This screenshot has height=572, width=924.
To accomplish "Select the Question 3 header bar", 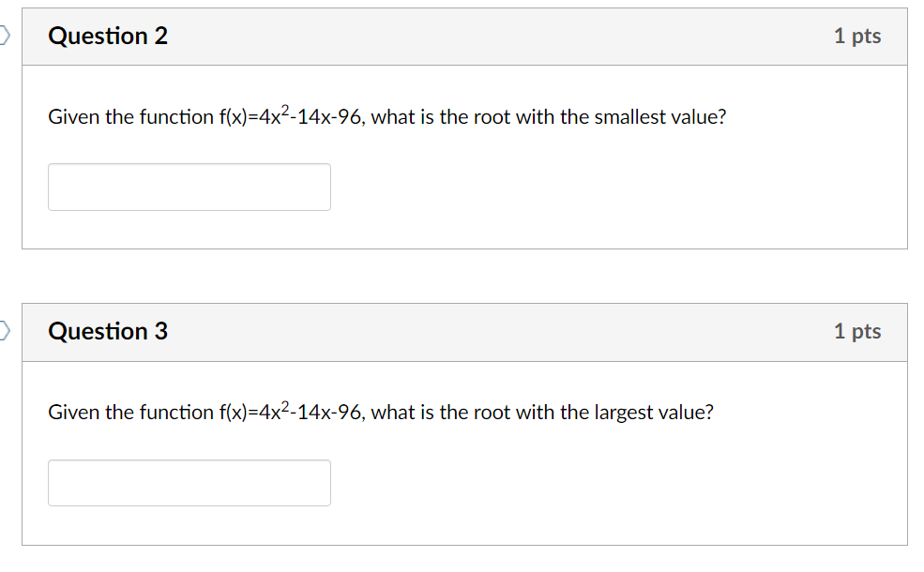I will [464, 332].
